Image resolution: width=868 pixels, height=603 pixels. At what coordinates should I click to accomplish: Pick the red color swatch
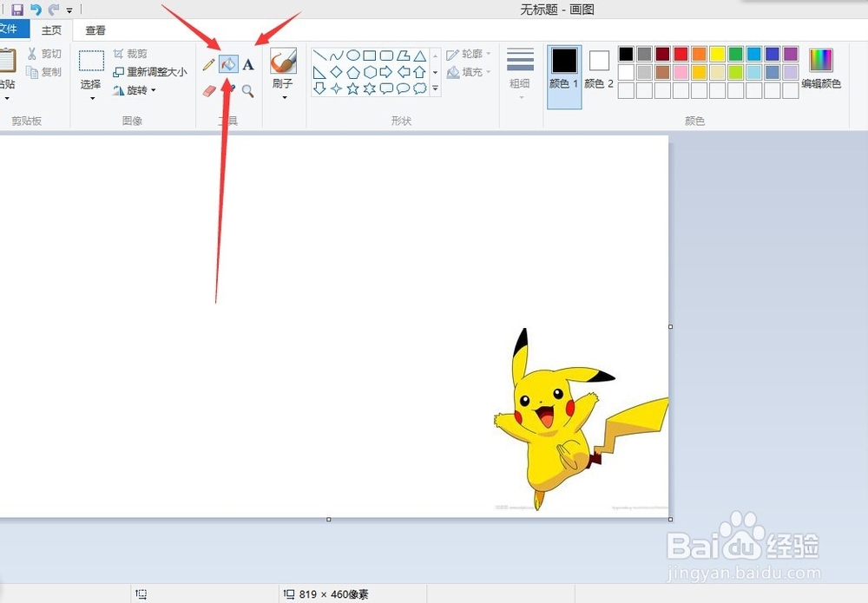(681, 54)
